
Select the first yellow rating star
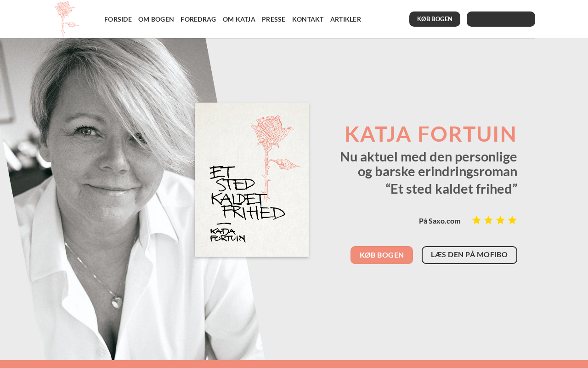(476, 220)
